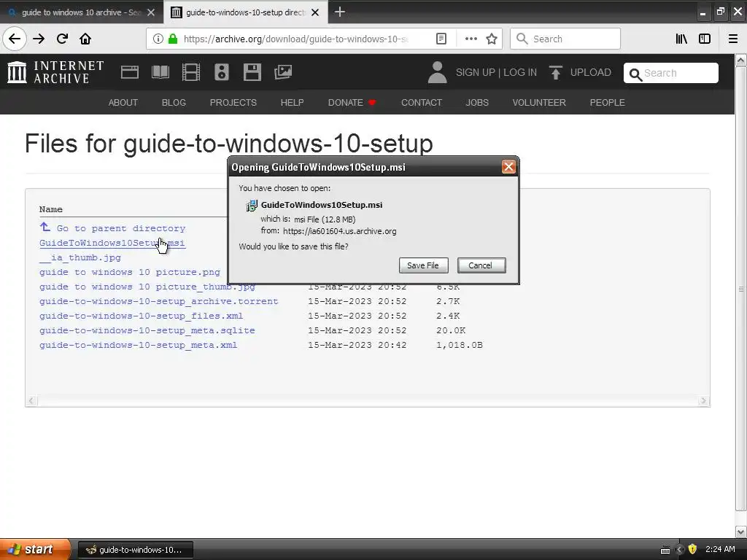The image size is (747, 560).
Task: Open guide-to-windows-10-setup_meta.xml link
Action: pos(138,345)
